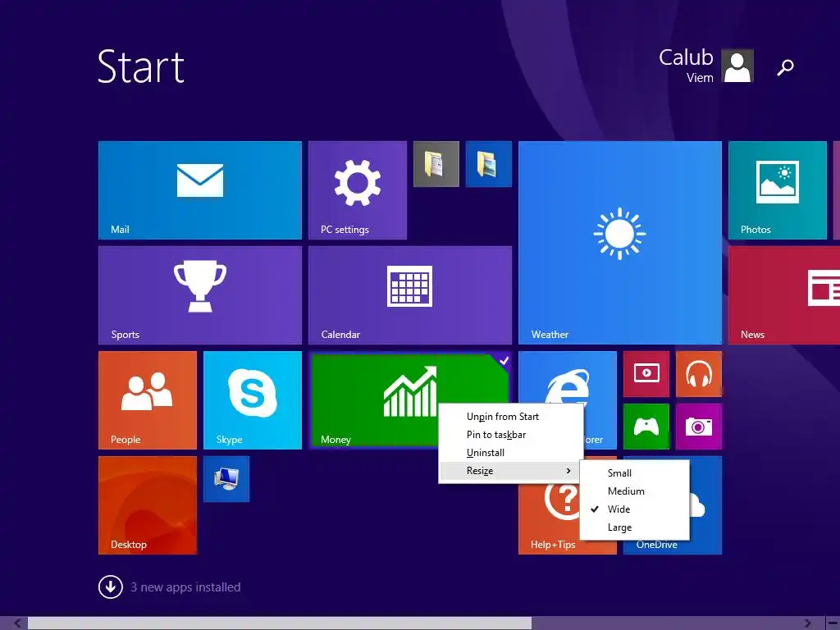Open the PC settings tile
Image resolution: width=840 pixels, height=630 pixels.
pyautogui.click(x=358, y=190)
